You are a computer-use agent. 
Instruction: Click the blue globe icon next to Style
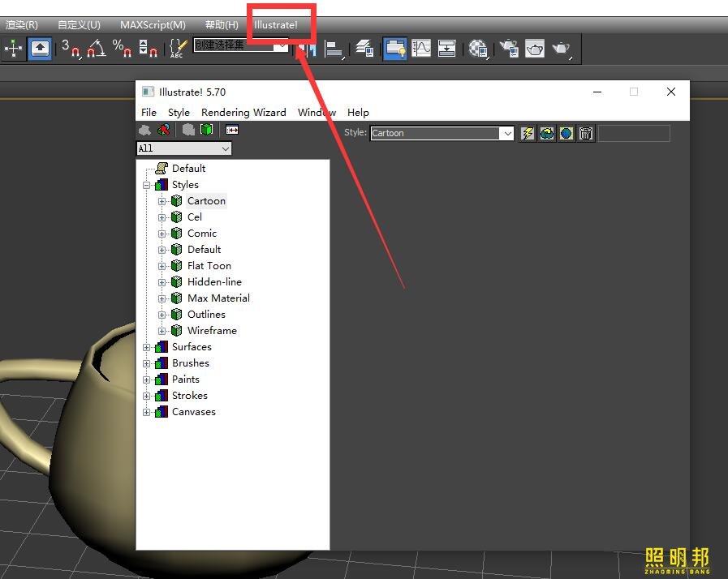pos(566,134)
